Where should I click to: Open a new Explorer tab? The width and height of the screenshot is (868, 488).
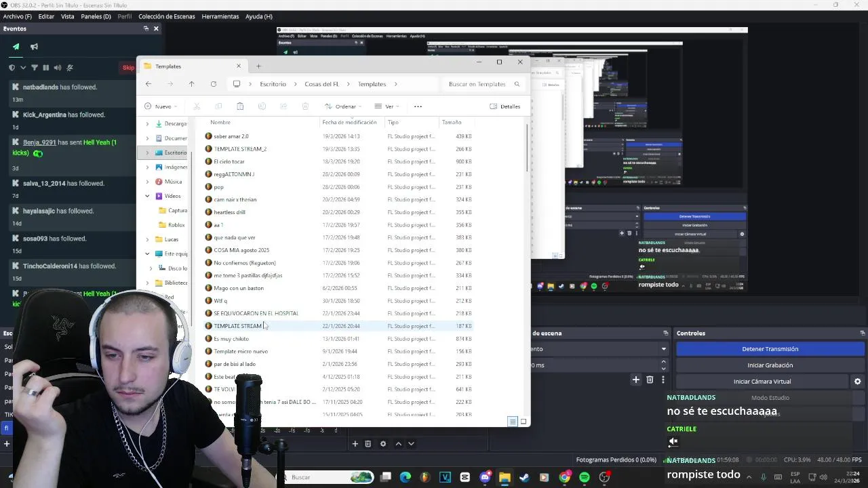tap(258, 66)
